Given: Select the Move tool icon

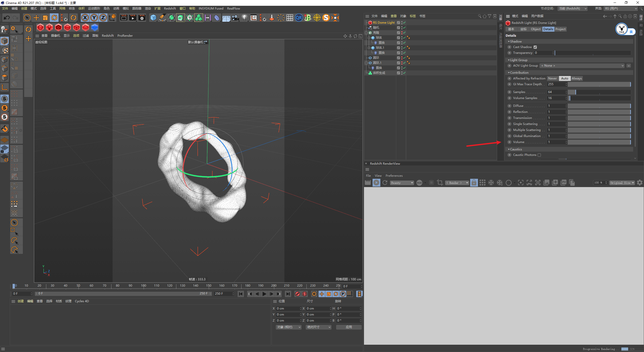Looking at the screenshot, I should point(36,18).
